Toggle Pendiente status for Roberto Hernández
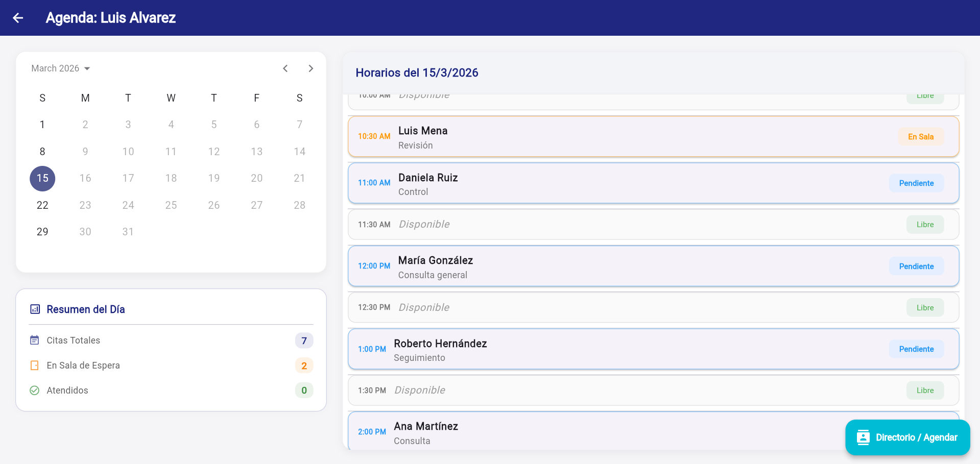Viewport: 980px width, 464px height. 916,349
